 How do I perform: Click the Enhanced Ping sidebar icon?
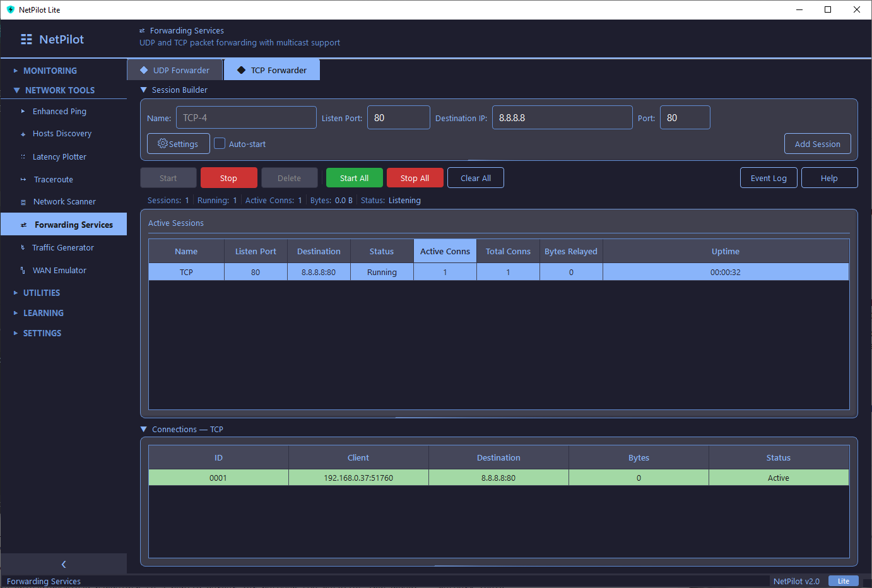(23, 112)
